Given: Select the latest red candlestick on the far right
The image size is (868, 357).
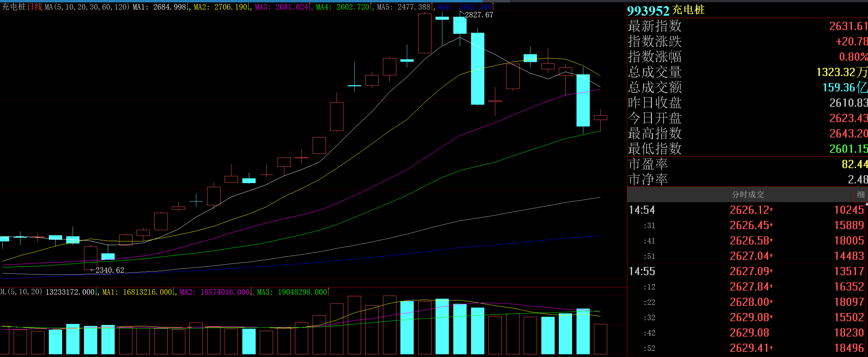Looking at the screenshot, I should tap(600, 118).
